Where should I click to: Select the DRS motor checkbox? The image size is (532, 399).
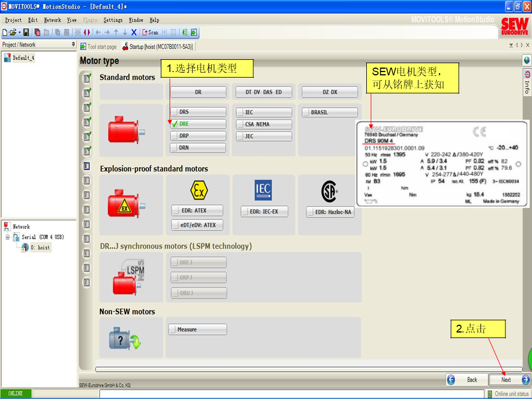tap(175, 112)
